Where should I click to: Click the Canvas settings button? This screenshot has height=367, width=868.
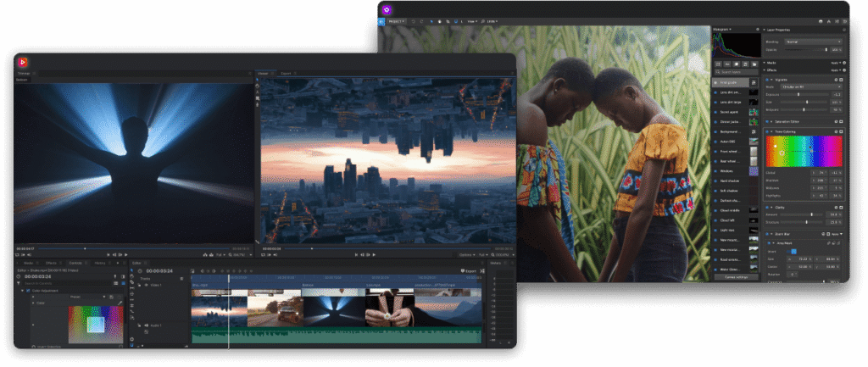tap(736, 277)
